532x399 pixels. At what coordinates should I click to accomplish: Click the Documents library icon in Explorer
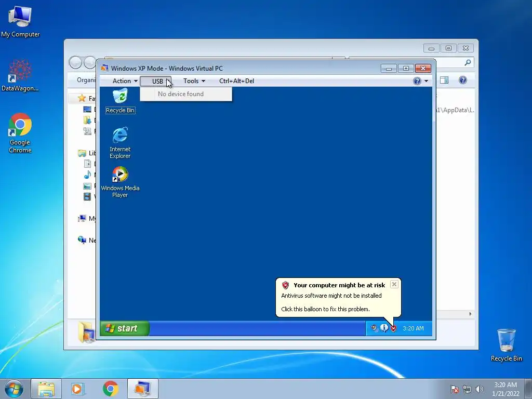coord(87,164)
